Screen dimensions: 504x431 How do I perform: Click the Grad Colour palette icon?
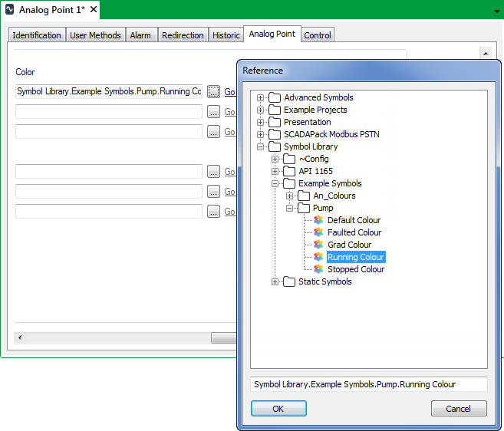point(318,245)
